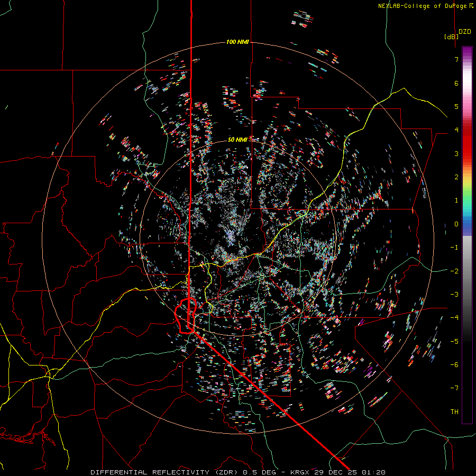Click the 1 dB tick label
Screen dimensions: 476x476
coord(456,200)
